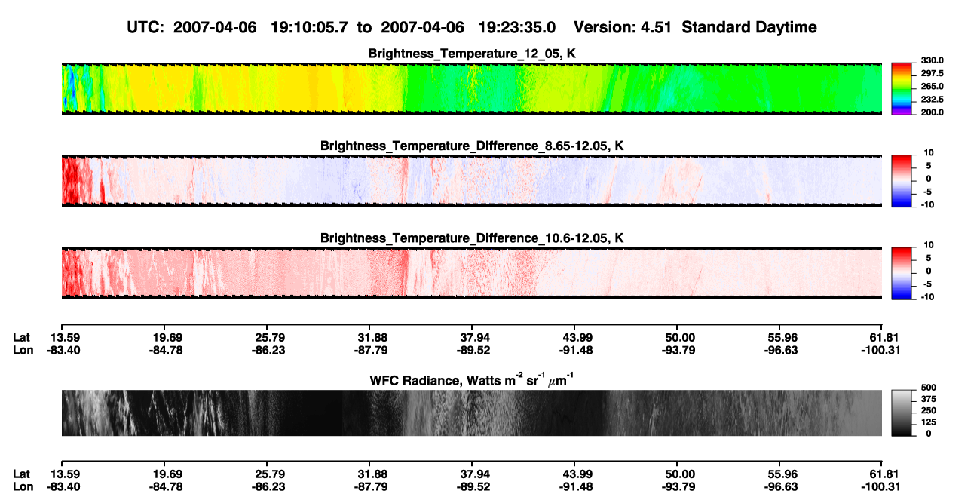Viewport: 980px width, 503px height.
Task: Click the 250 tick on WFC colorbar
Action: click(x=929, y=410)
